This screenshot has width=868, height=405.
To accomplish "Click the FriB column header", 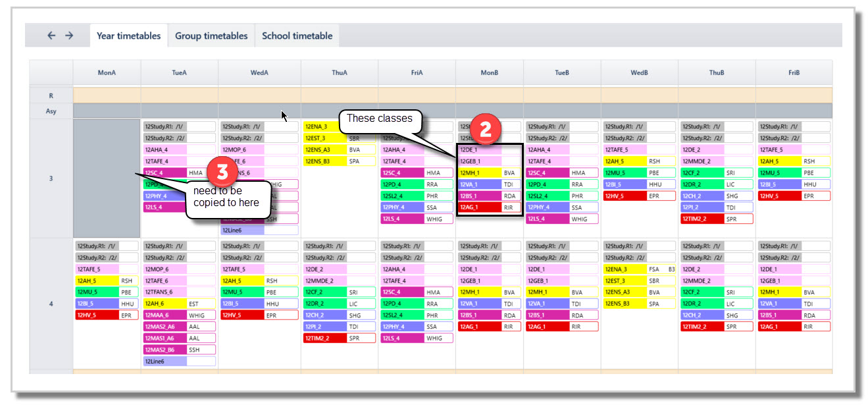I will pos(794,72).
